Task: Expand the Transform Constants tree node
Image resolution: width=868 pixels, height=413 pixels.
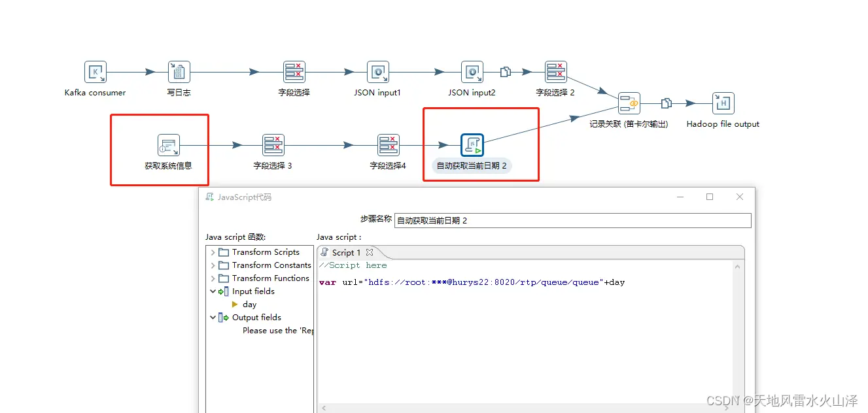Action: [213, 265]
